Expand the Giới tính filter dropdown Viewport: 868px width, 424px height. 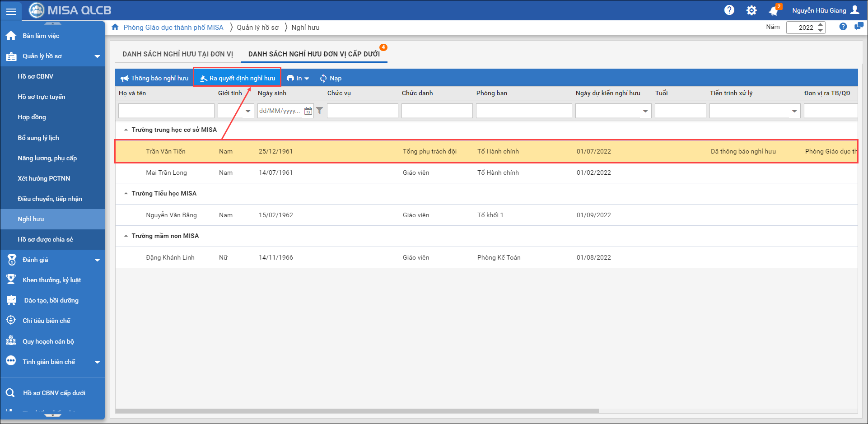tap(248, 111)
